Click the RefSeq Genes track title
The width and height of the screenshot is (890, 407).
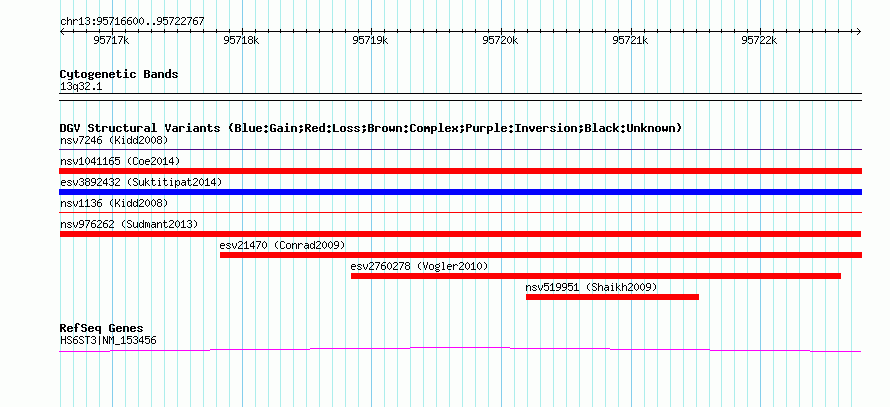[102, 329]
